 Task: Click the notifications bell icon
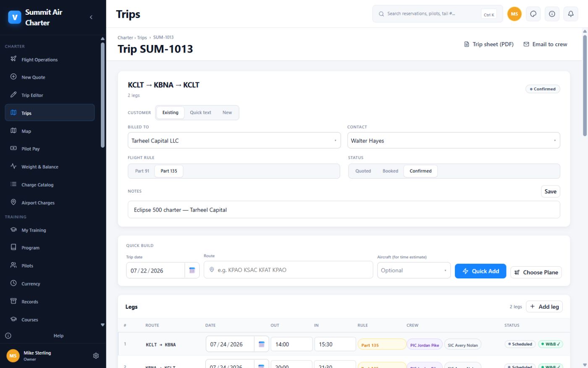(x=571, y=14)
